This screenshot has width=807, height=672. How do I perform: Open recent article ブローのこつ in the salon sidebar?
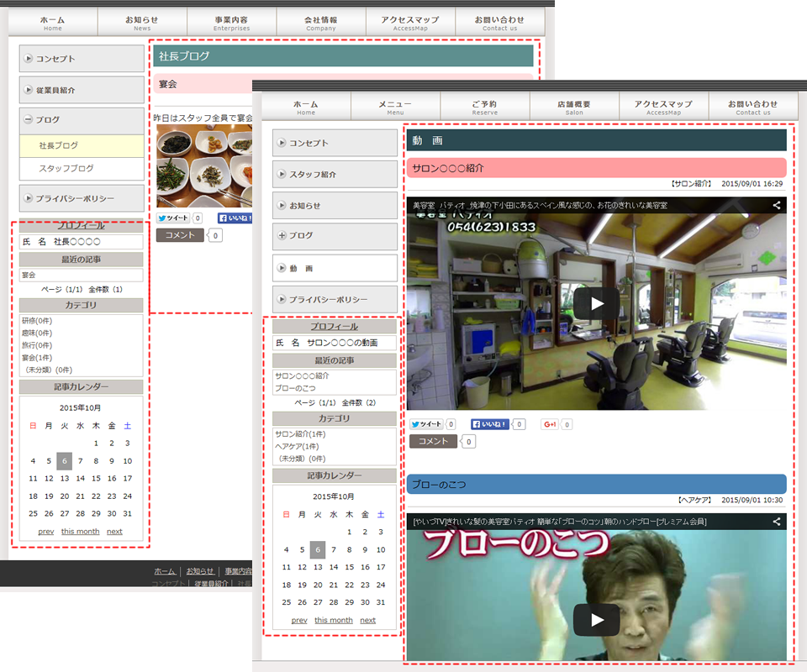(295, 388)
